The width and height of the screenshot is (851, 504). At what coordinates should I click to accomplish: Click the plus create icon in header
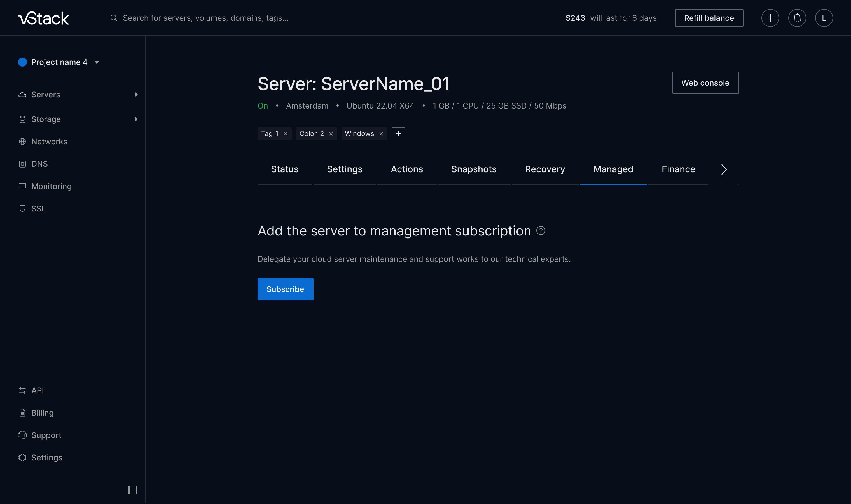770,18
